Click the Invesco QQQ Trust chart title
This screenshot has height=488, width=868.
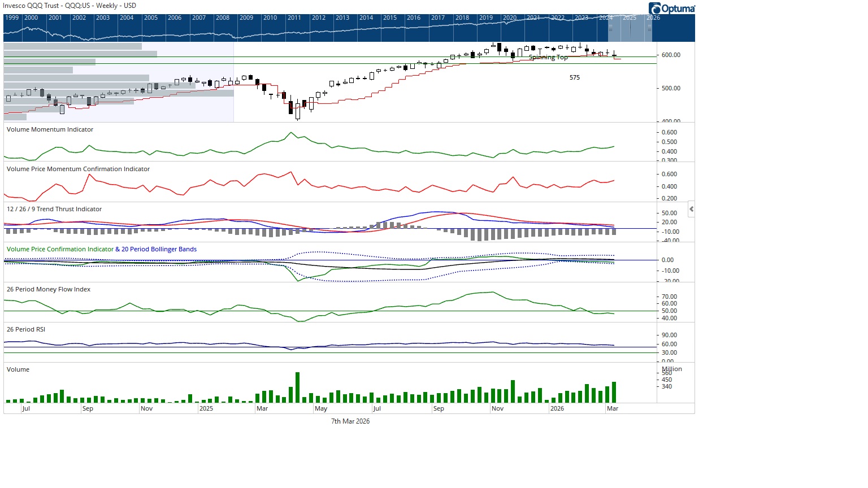[70, 6]
